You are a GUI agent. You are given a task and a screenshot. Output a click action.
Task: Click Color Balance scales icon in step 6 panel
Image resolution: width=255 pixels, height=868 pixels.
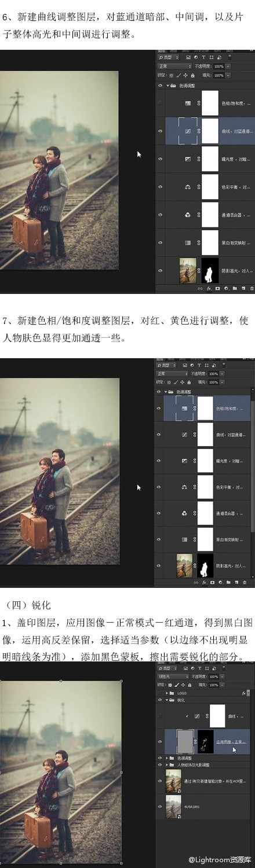[188, 187]
